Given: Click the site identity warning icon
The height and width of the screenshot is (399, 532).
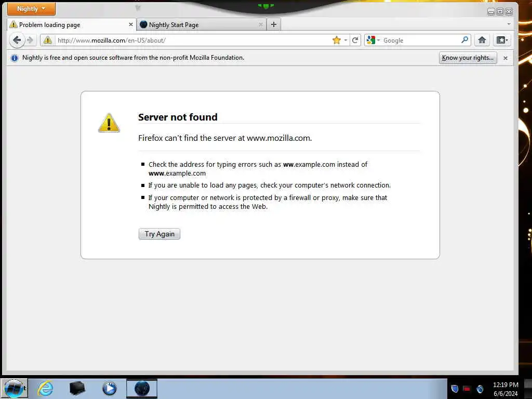Looking at the screenshot, I should 48,41.
